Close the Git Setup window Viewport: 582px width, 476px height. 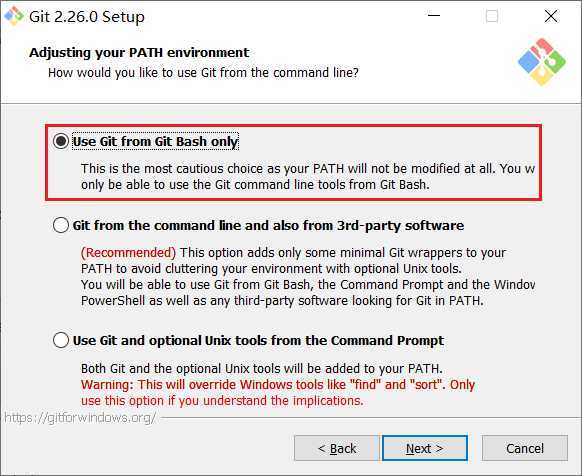point(551,16)
